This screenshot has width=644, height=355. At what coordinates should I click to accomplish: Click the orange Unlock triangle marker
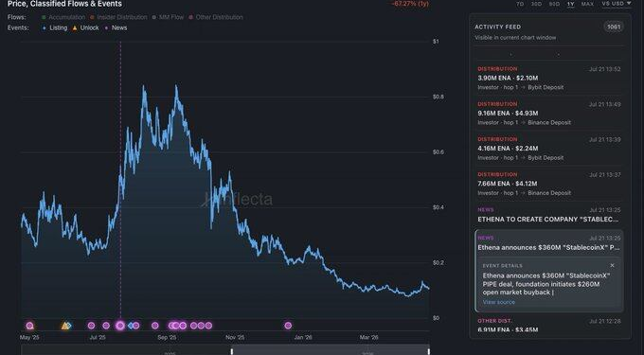click(64, 326)
